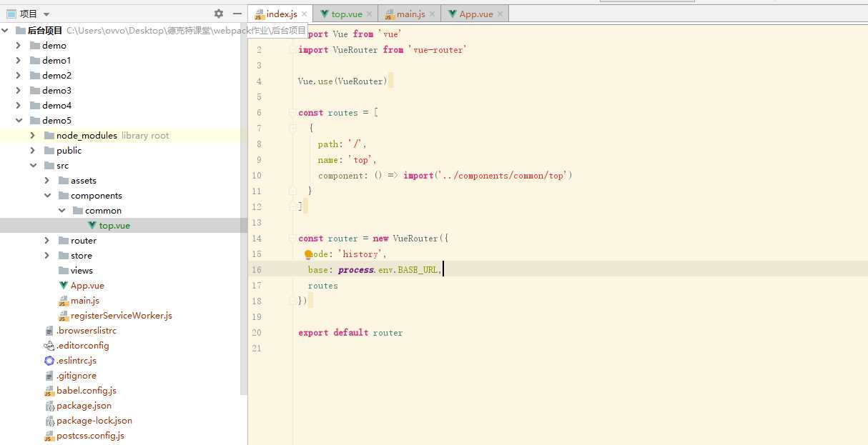Expand the demo2 folder
This screenshot has width=868, height=445.
(19, 76)
